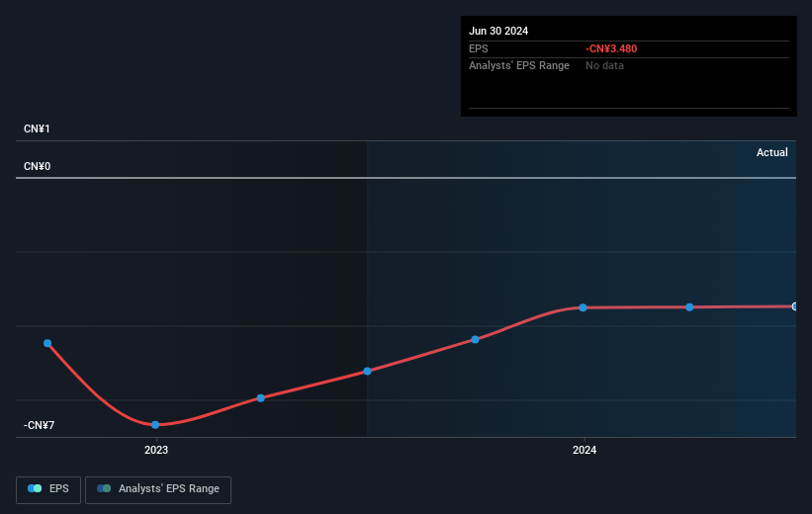The height and width of the screenshot is (514, 812).
Task: Click the CN¥1 y-axis label
Action: (x=37, y=128)
